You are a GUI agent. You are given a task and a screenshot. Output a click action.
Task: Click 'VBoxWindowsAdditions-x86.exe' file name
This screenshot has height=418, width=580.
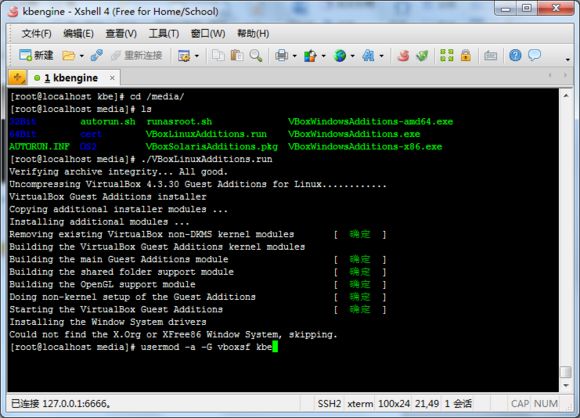(365, 146)
